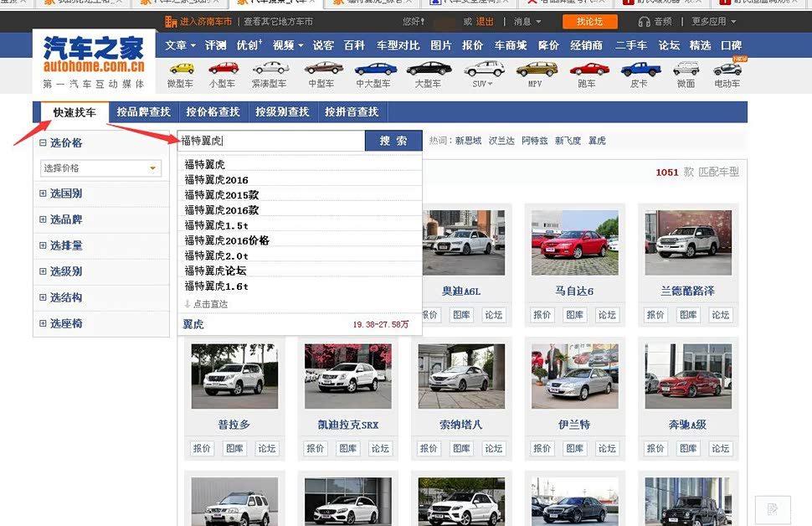Click the 普拉多 model name link

pos(234,425)
